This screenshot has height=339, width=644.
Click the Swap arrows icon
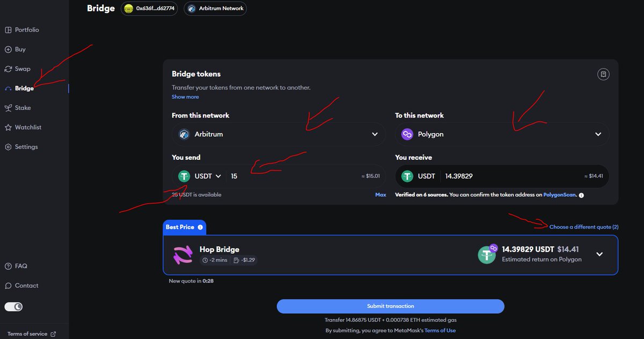coord(8,69)
